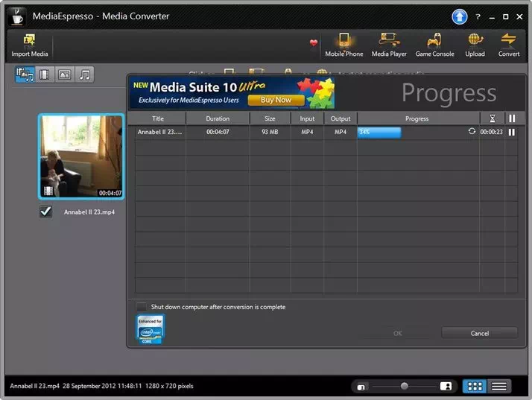Click the Progress column header
Viewport: 532px width, 400px height.
click(x=417, y=118)
